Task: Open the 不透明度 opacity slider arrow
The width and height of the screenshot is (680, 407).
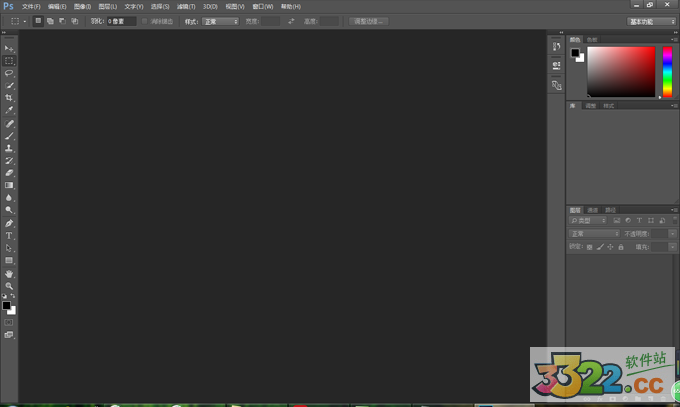Action: click(x=672, y=234)
